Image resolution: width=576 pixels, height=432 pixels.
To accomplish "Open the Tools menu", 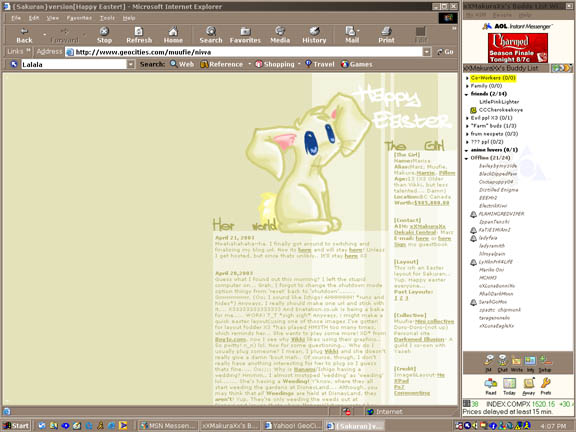I will [107, 18].
